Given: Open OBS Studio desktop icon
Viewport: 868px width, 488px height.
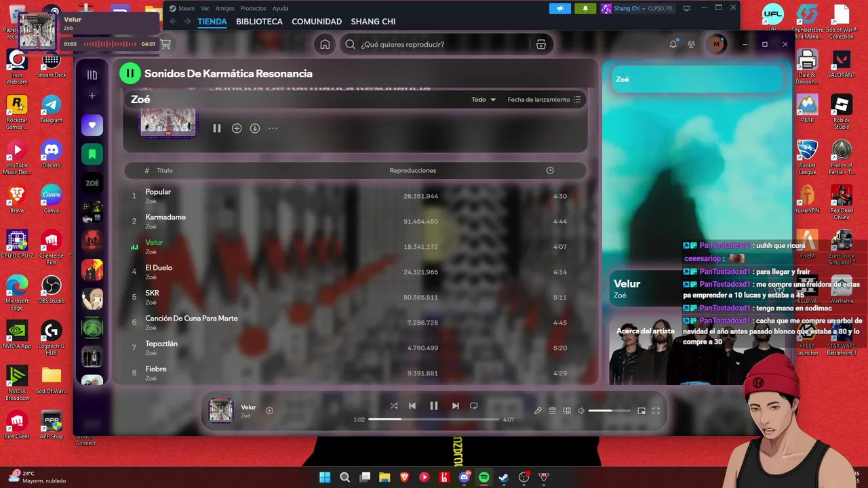Looking at the screenshot, I should (x=51, y=291).
